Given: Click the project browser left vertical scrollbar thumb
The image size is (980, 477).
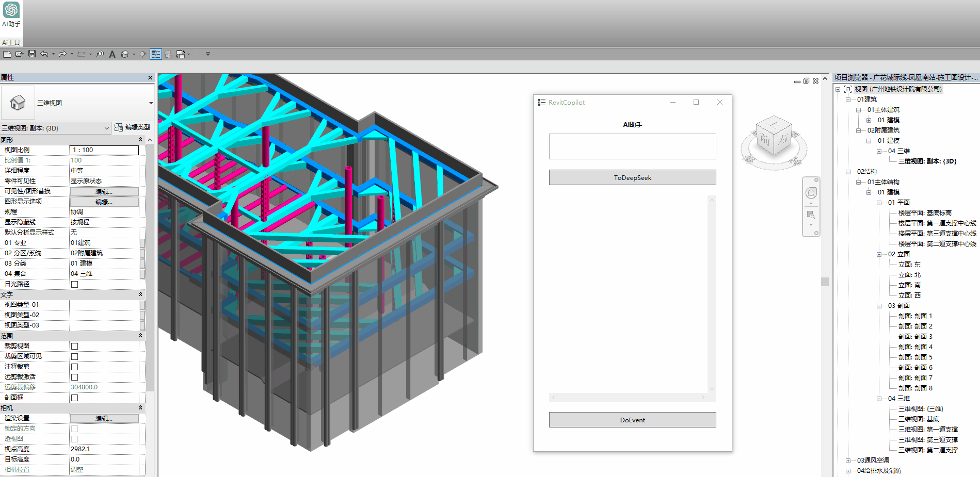Looking at the screenshot, I should tap(825, 282).
